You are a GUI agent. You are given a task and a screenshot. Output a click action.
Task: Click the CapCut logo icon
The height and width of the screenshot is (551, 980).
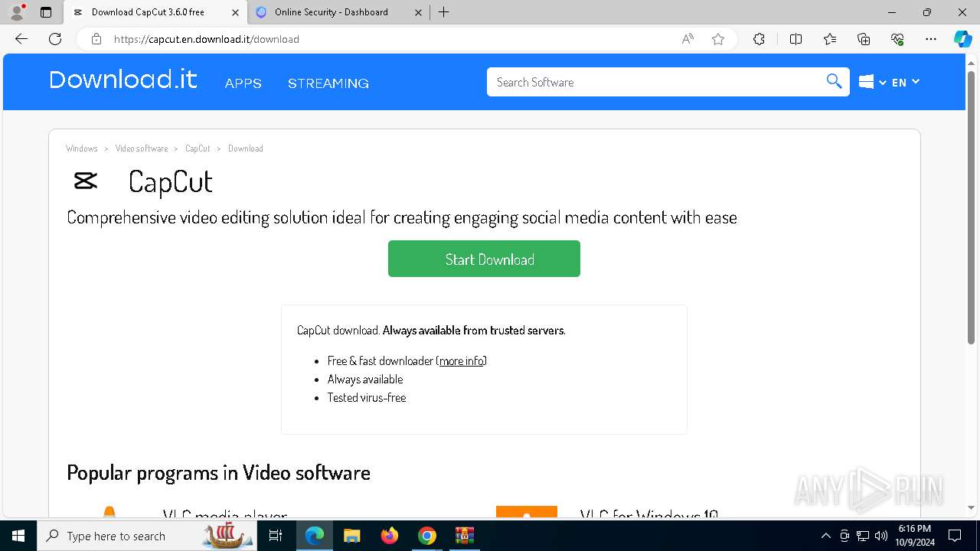tap(85, 181)
